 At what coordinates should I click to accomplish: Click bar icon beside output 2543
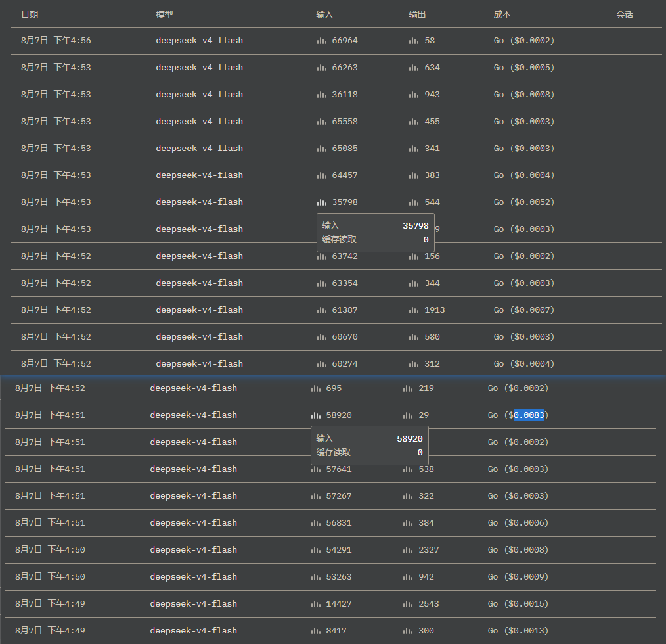tap(408, 604)
